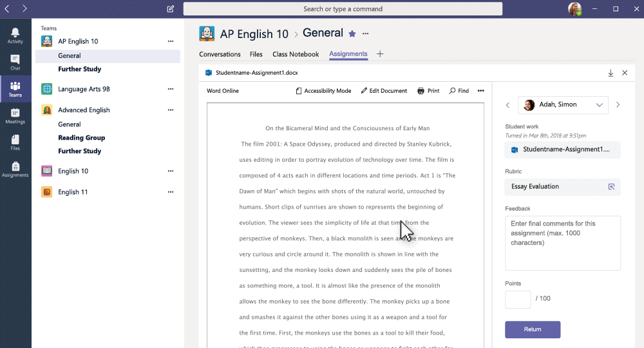The image size is (644, 348).
Task: Click the Feedback comments text box
Action: tap(563, 243)
